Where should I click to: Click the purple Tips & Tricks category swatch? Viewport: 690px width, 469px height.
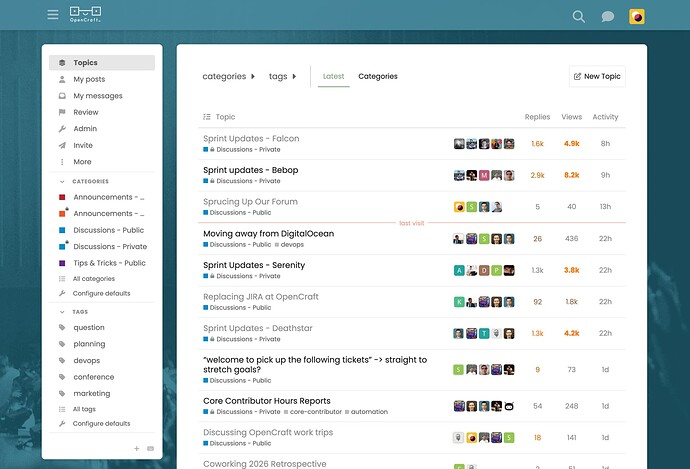click(62, 263)
